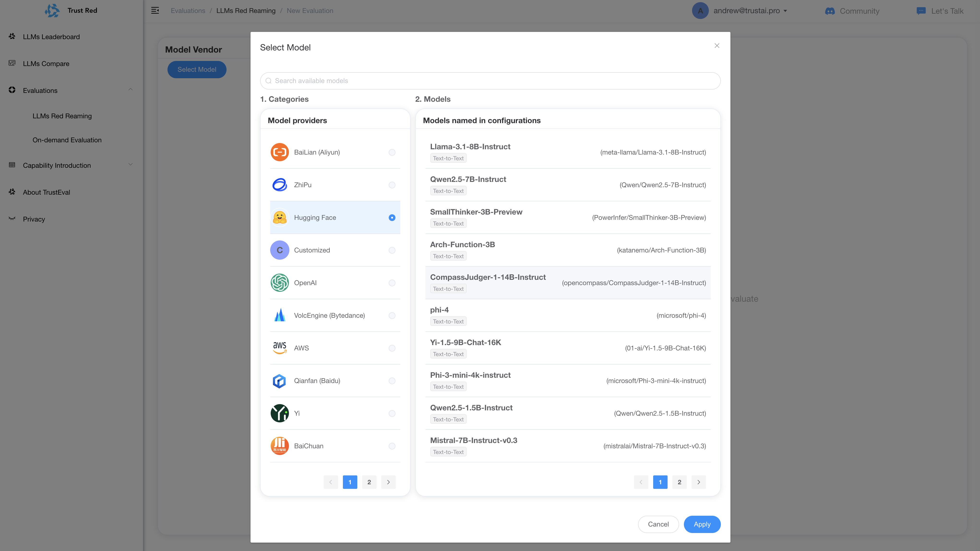Click the Discord Community icon
The height and width of the screenshot is (551, 980).
tap(830, 11)
